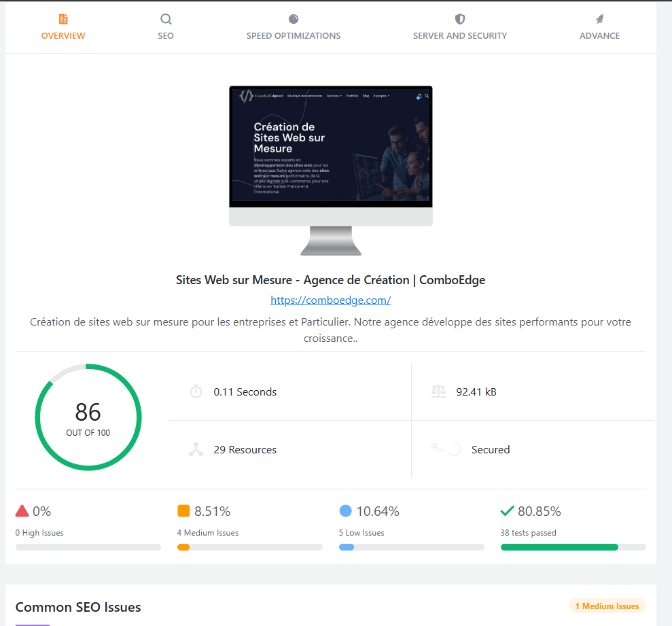Click the Medium Issues progress bar

tap(249, 547)
